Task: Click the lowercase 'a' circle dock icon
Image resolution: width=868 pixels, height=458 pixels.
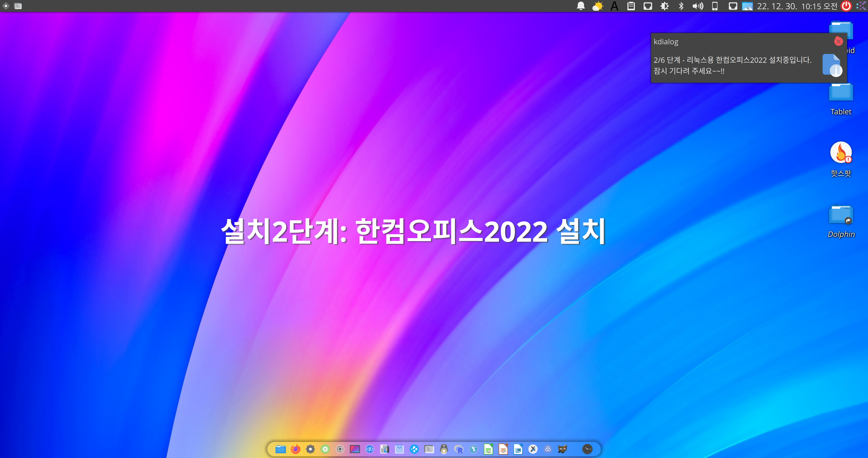Action: coord(340,449)
